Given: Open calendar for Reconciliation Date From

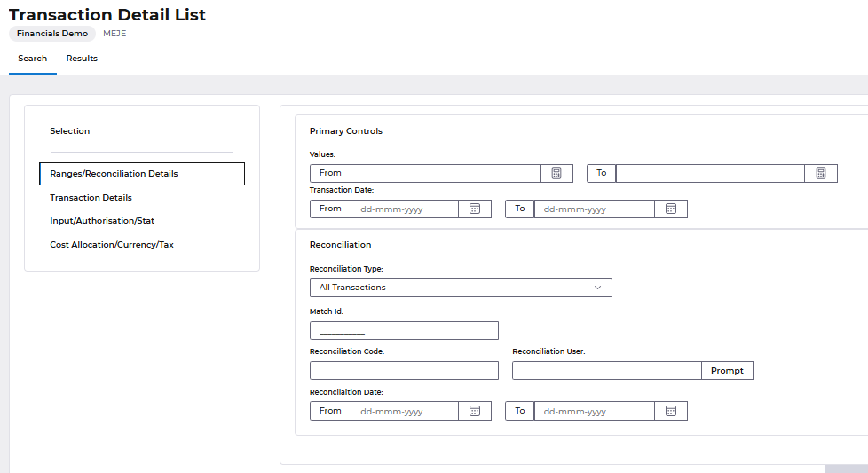Looking at the screenshot, I should point(475,411).
